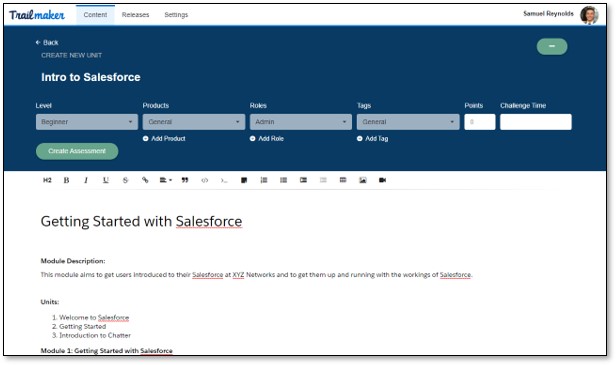Open the Roles dropdown showing Admin
Image resolution: width=616 pixels, height=365 pixels.
pos(301,122)
